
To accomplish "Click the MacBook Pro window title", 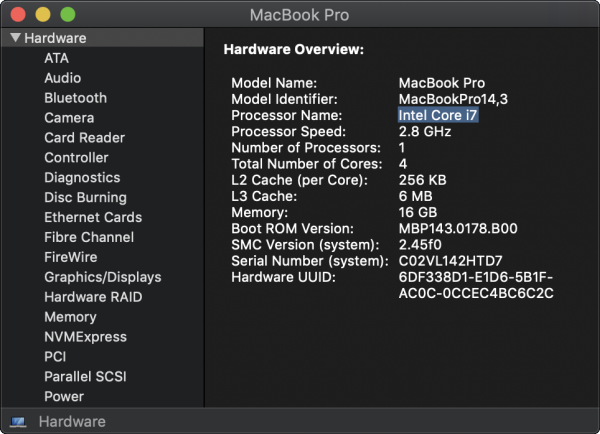I will click(299, 15).
